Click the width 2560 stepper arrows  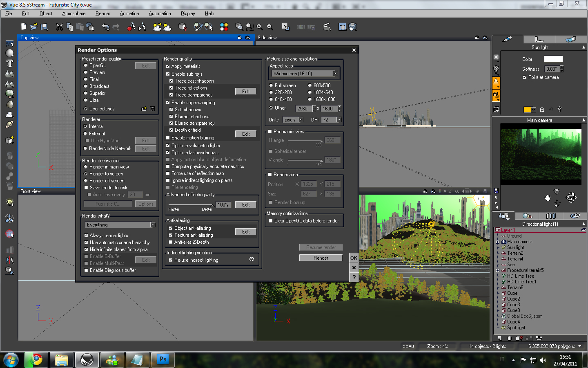[314, 109]
